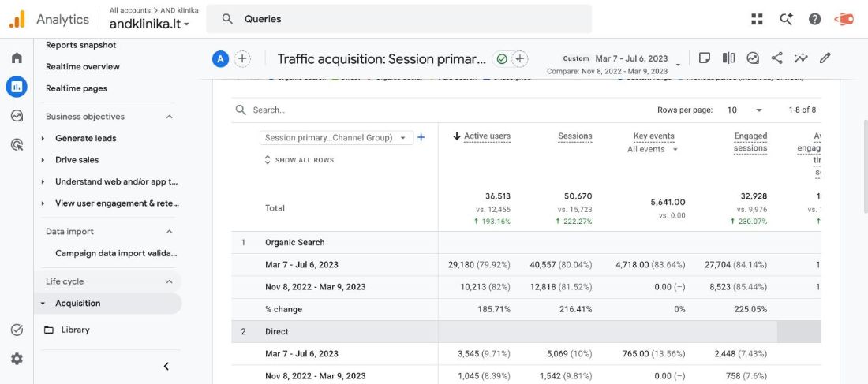The image size is (868, 384).
Task: Click the top Queries search field
Action: tap(398, 19)
